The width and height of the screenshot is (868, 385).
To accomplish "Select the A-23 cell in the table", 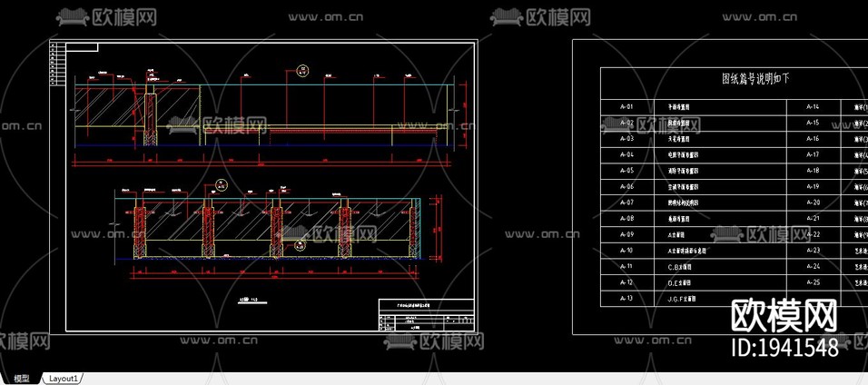I will [814, 251].
